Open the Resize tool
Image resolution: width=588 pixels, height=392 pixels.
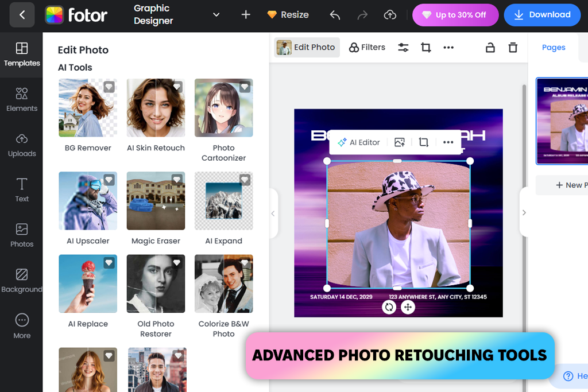pos(288,14)
